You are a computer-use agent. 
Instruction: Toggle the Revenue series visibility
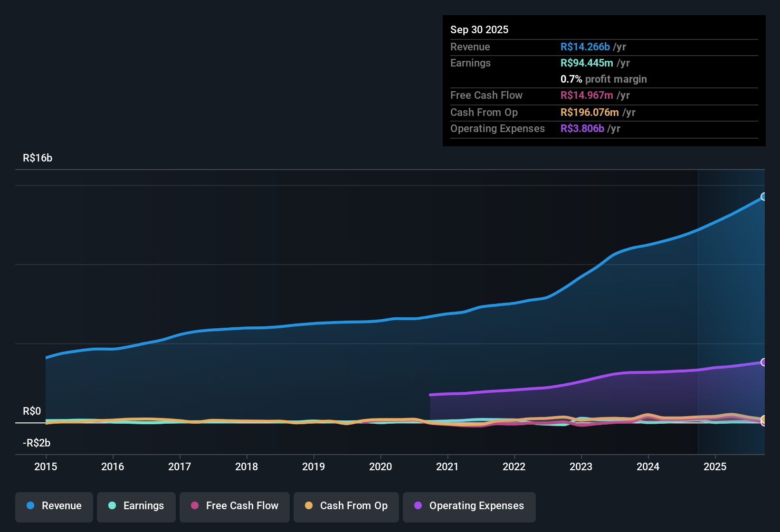click(54, 506)
